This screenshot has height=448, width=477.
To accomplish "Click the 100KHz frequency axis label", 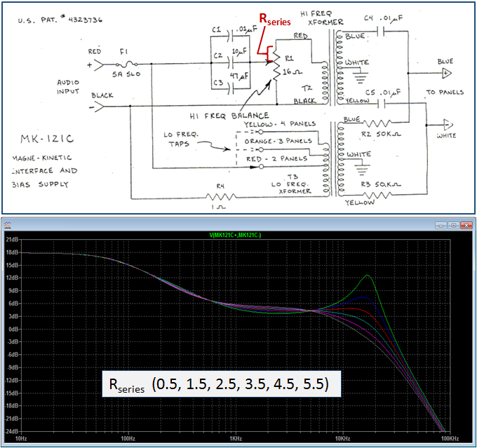I will 450,439.
